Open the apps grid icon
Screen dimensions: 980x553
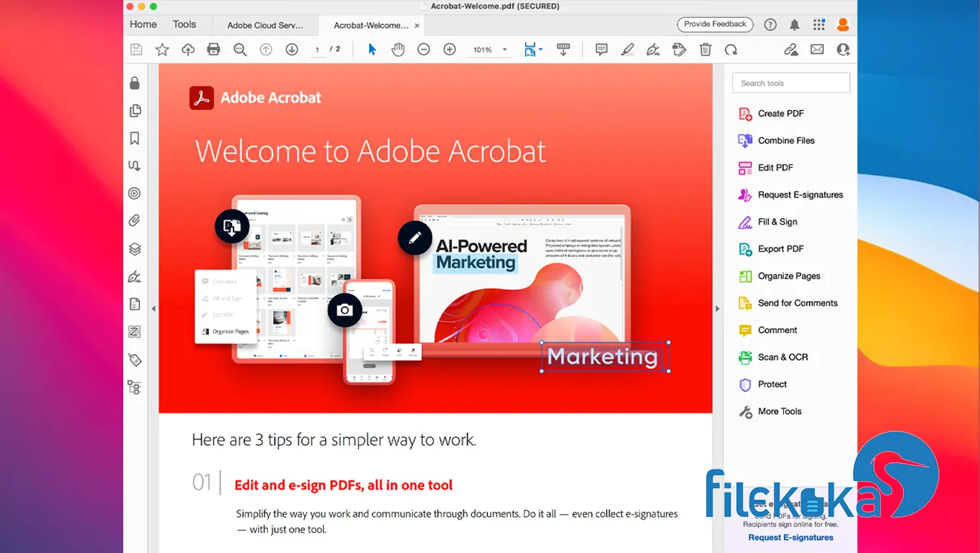tap(819, 24)
